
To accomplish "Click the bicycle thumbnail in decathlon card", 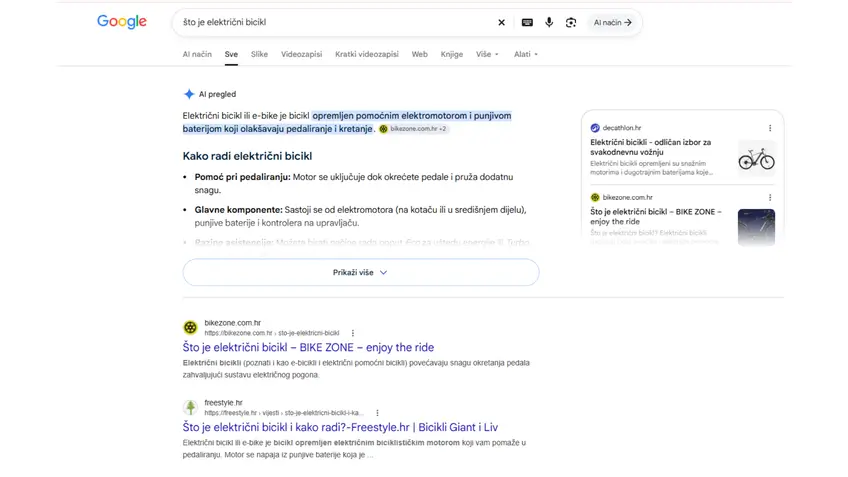I will pos(756,158).
